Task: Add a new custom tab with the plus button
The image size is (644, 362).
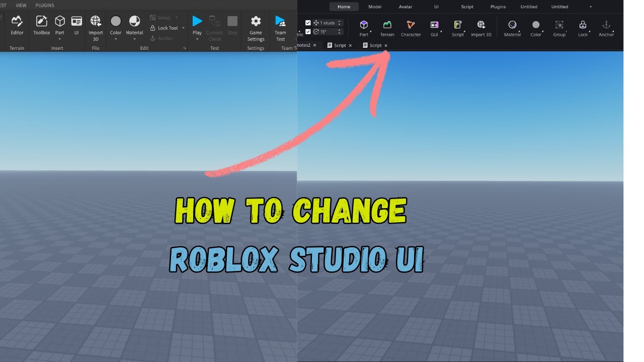Action: point(591,7)
